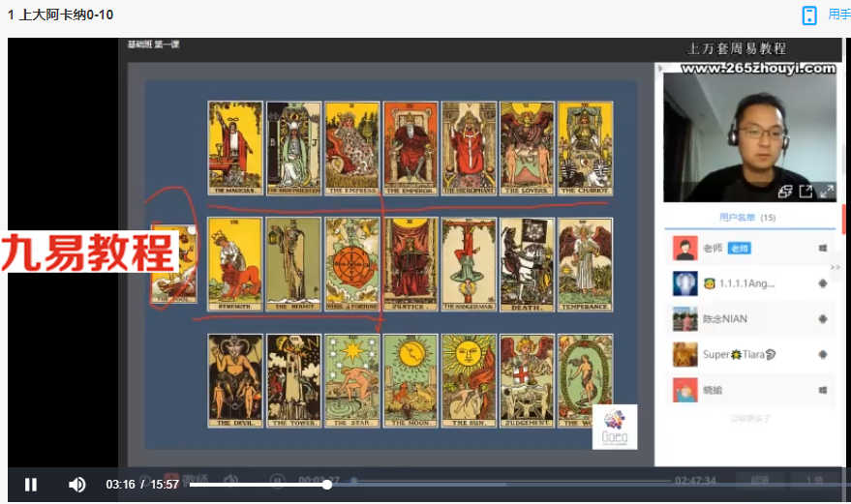
Task: Click the device icon in the 1.1.1.1Ang row
Action: click(823, 283)
